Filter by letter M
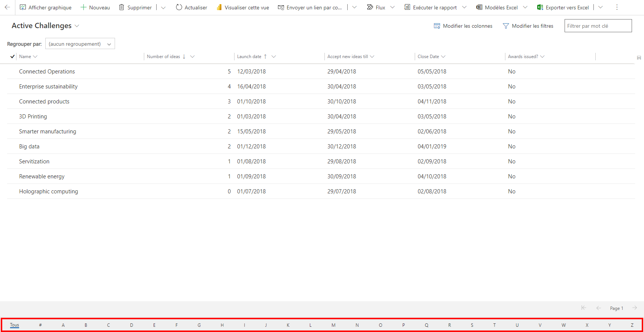Viewport: 644px width, 332px height. [333, 325]
